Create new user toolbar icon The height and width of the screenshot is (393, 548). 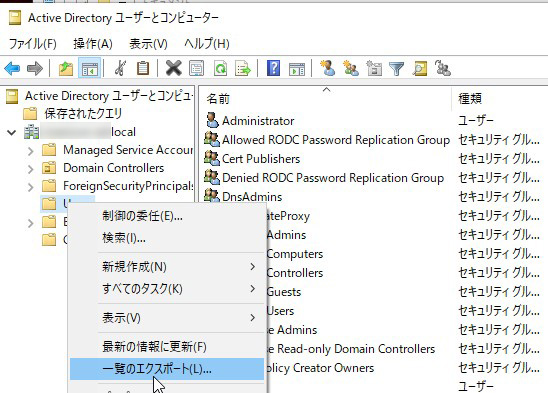[x=327, y=68]
